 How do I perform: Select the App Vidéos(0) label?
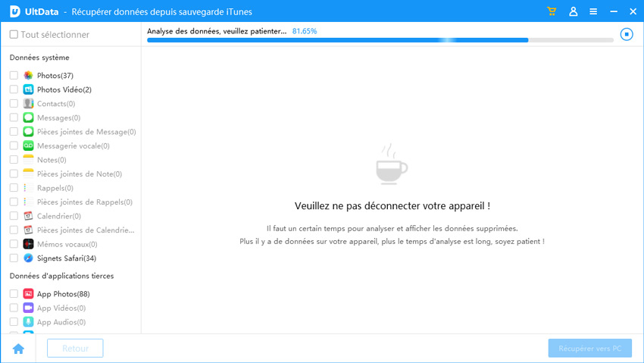(61, 308)
